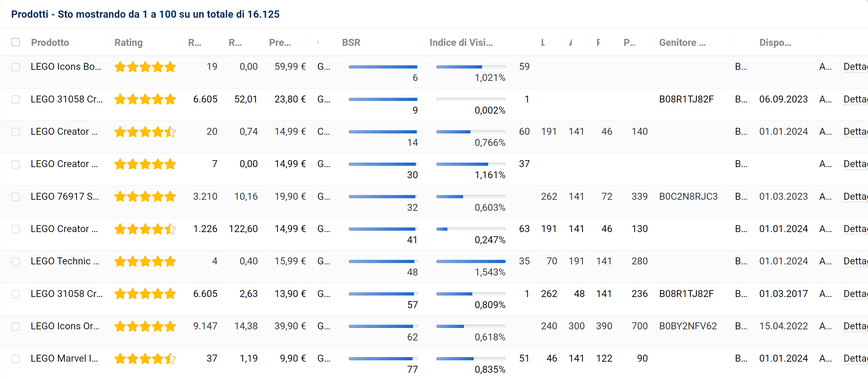Open Dettagli link for LEGO 76917 S... row

pos(855,197)
